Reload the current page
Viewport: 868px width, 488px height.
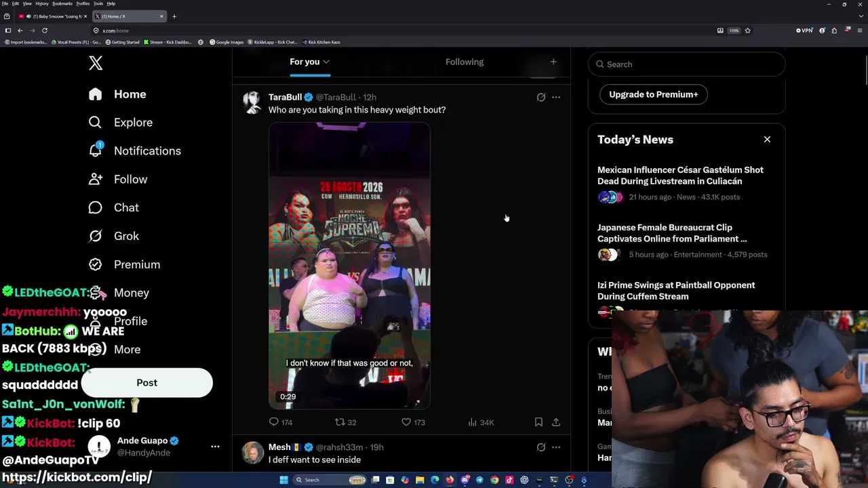[45, 30]
